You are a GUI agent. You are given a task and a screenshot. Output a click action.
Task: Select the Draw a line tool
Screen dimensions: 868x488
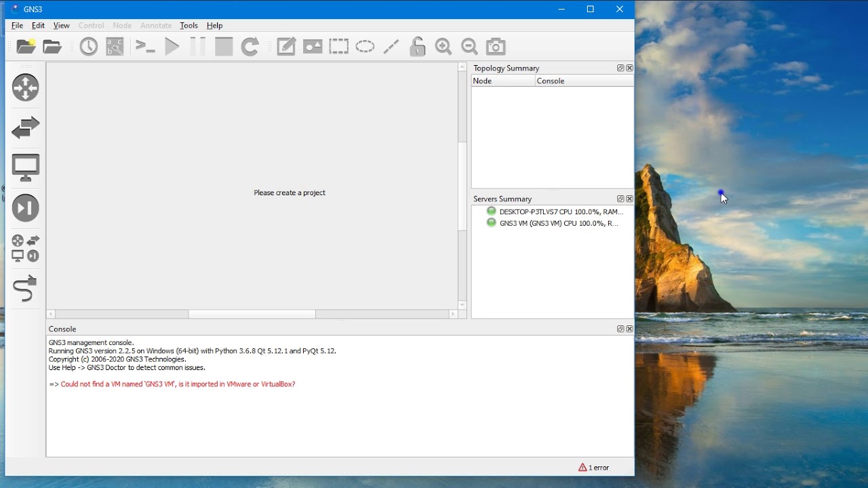tap(391, 46)
